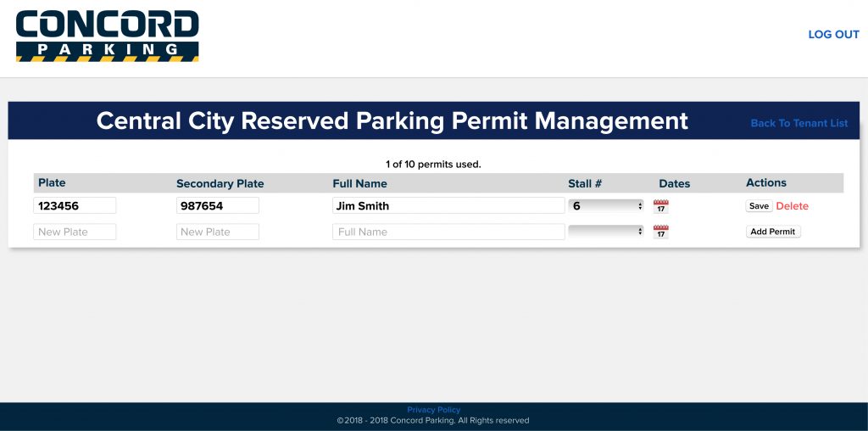Viewport: 868px width, 431px height.
Task: Click the Concord Parking logo
Action: point(107,36)
